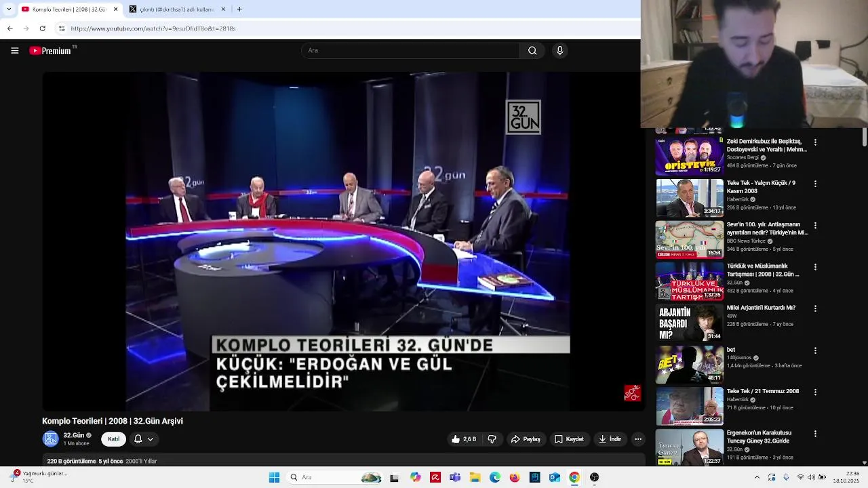This screenshot has height=488, width=868.
Task: Show hidden system tray icons
Action: click(x=757, y=477)
